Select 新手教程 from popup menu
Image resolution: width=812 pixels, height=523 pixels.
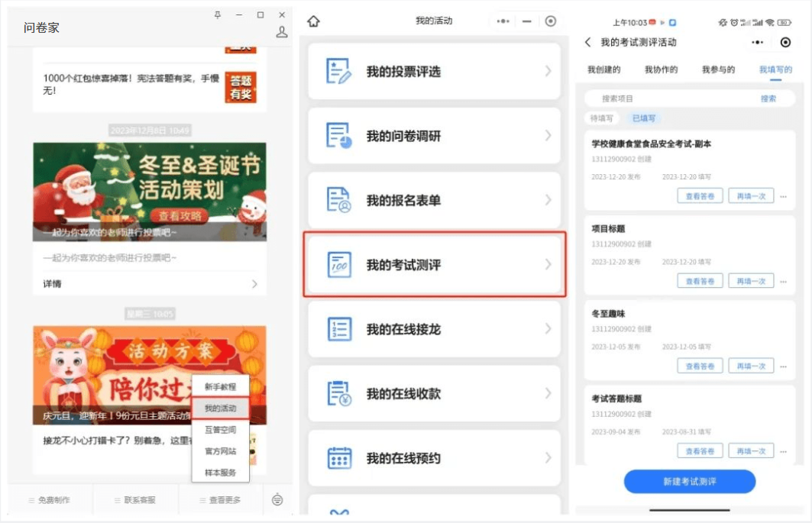point(221,386)
